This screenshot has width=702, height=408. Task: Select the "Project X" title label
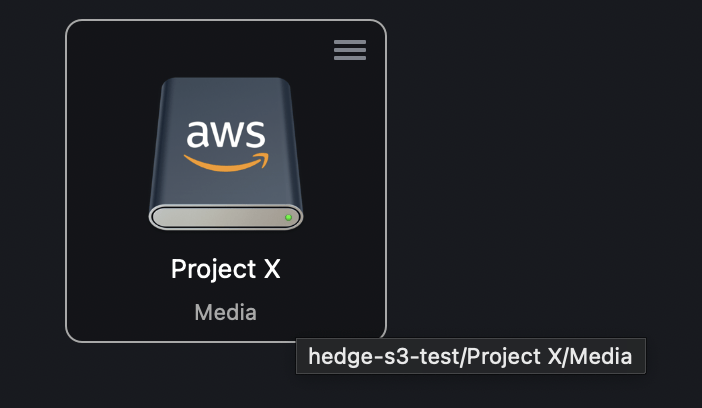click(x=226, y=270)
